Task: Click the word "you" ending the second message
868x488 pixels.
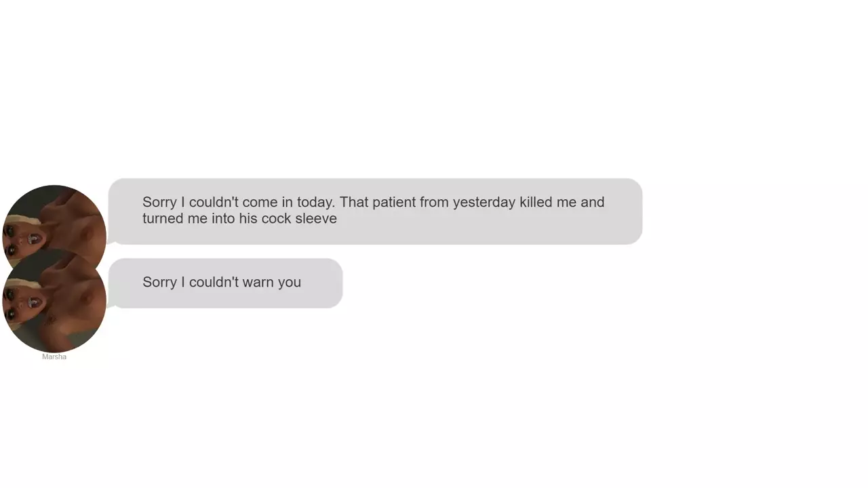Action: (290, 282)
